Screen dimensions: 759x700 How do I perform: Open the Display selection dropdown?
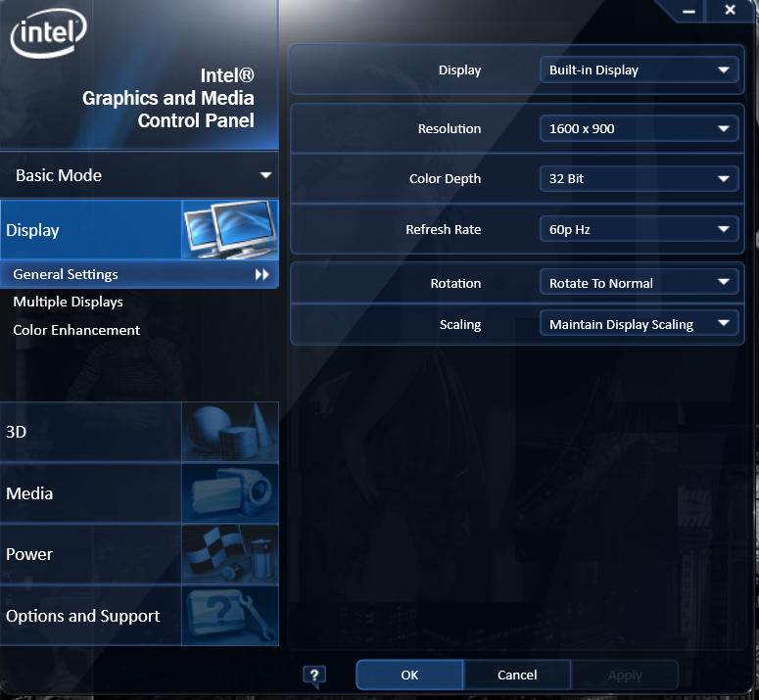point(639,70)
